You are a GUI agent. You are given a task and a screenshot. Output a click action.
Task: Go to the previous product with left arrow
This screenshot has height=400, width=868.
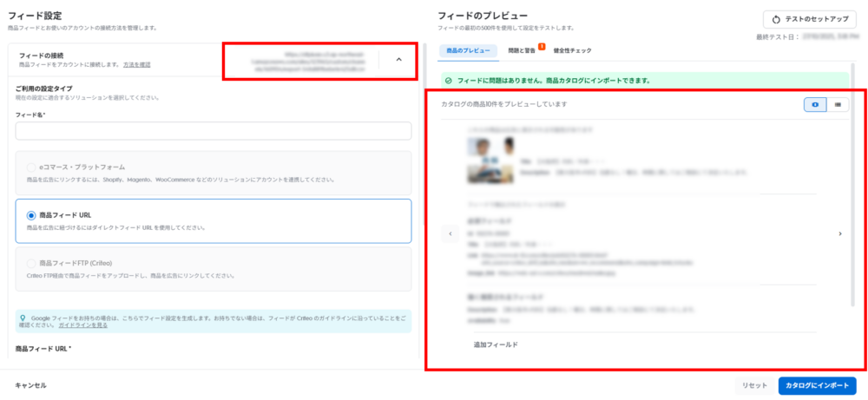coord(450,233)
